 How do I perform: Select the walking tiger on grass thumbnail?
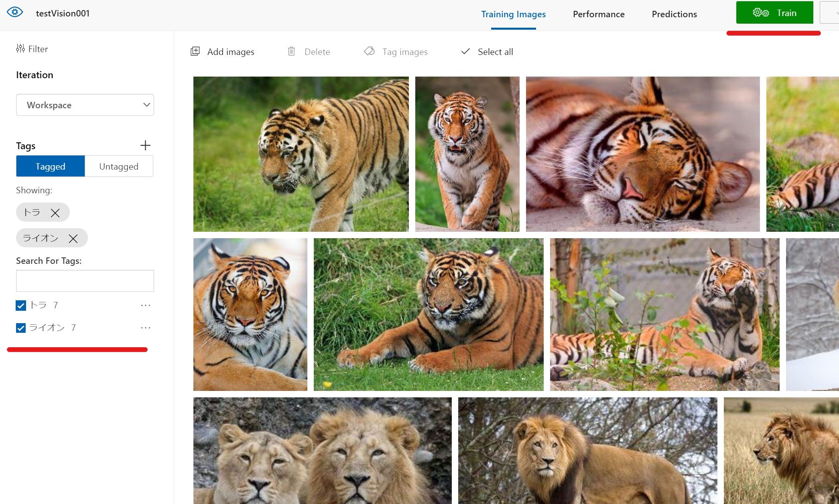301,154
